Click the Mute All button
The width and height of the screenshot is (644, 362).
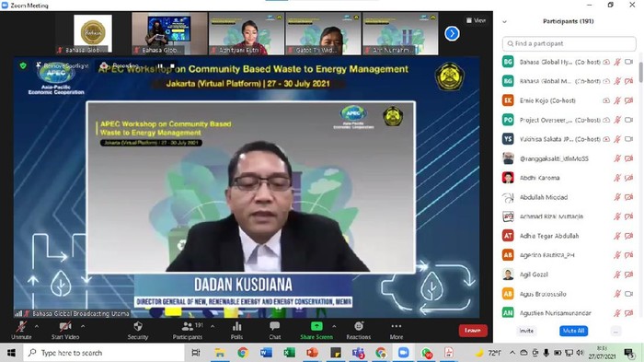(x=573, y=331)
